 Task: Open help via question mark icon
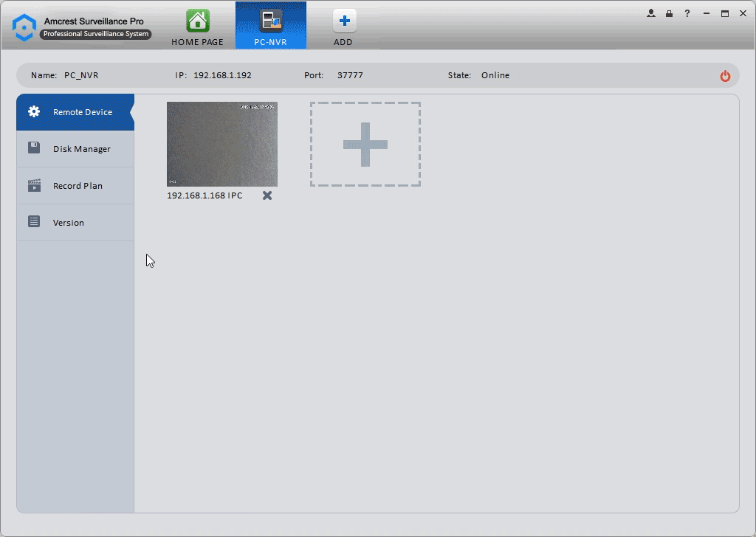pos(687,13)
